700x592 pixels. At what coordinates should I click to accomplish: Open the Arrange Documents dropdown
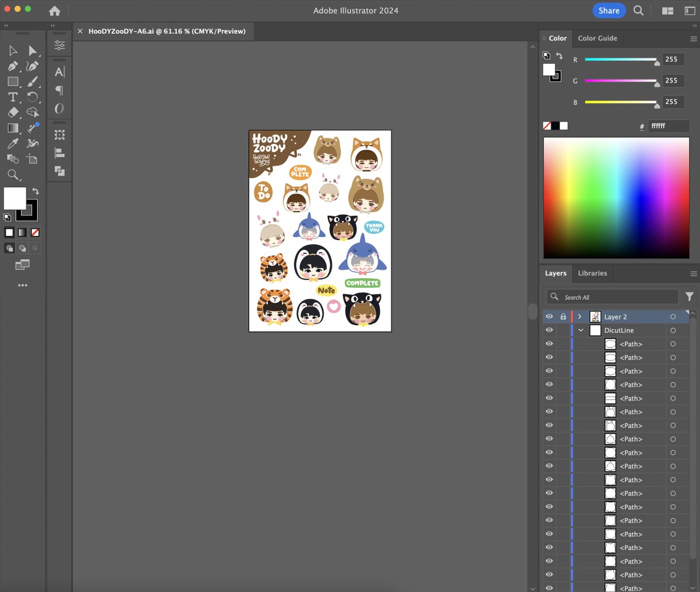(x=668, y=11)
